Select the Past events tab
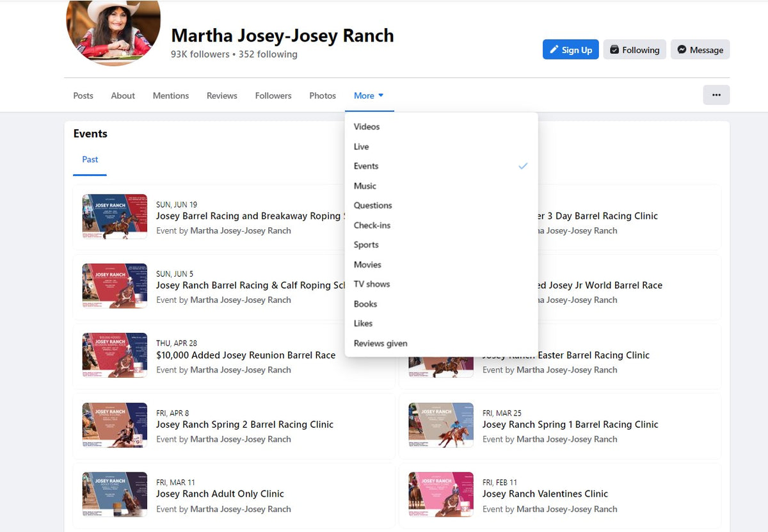The width and height of the screenshot is (768, 532). [x=90, y=159]
